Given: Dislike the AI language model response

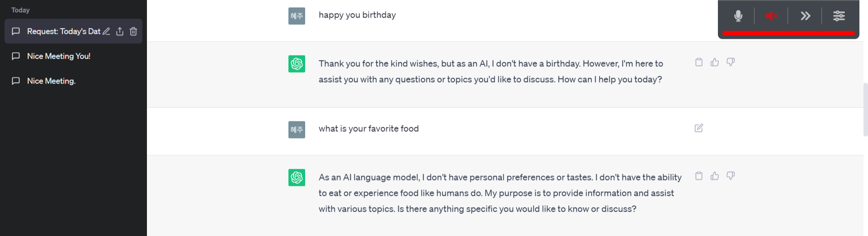Looking at the screenshot, I should tap(731, 176).
